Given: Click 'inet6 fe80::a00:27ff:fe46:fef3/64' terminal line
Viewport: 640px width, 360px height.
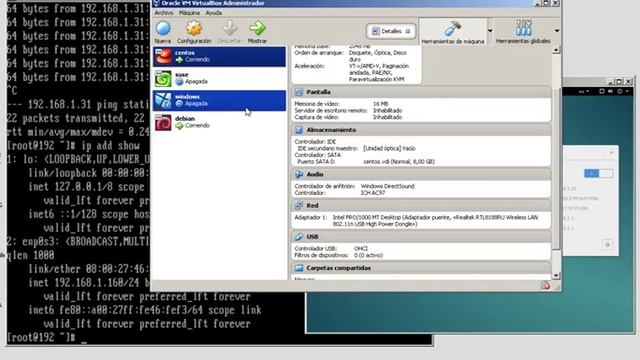Looking at the screenshot, I should [x=115, y=310].
